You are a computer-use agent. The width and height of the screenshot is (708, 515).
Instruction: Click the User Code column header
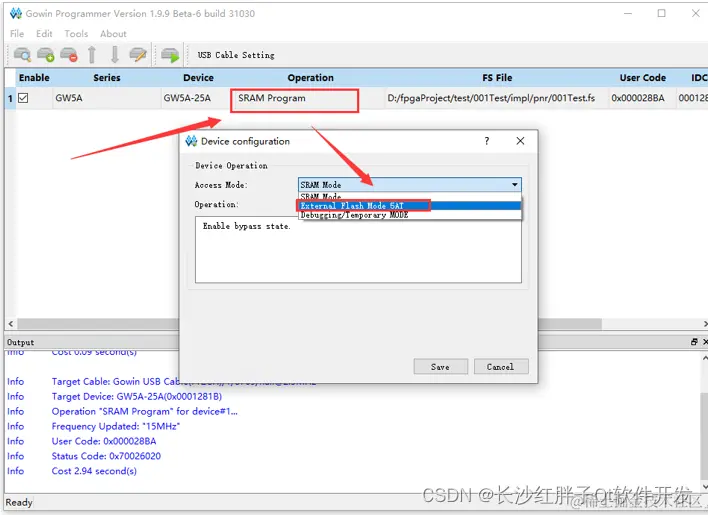pyautogui.click(x=643, y=78)
